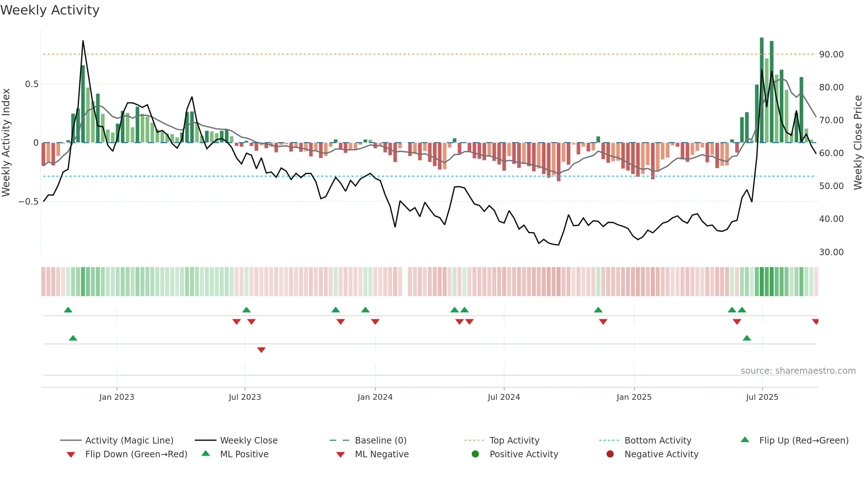Viewport: 868px width, 488px height.
Task: Click the 80.00 price axis label
Action: coord(831,87)
